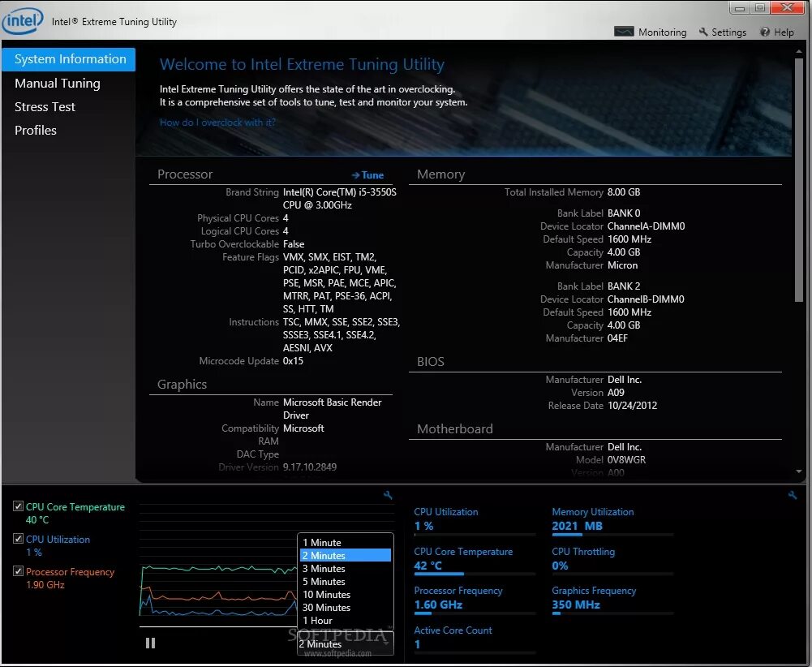Toggle the Processor Frequency graph checkbox
This screenshot has width=812, height=667.
pos(18,570)
